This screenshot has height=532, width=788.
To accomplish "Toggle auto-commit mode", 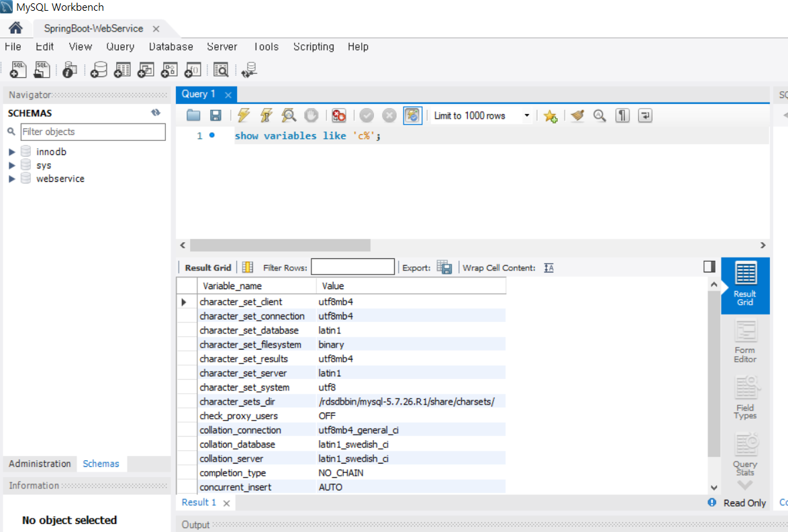I will [x=413, y=115].
